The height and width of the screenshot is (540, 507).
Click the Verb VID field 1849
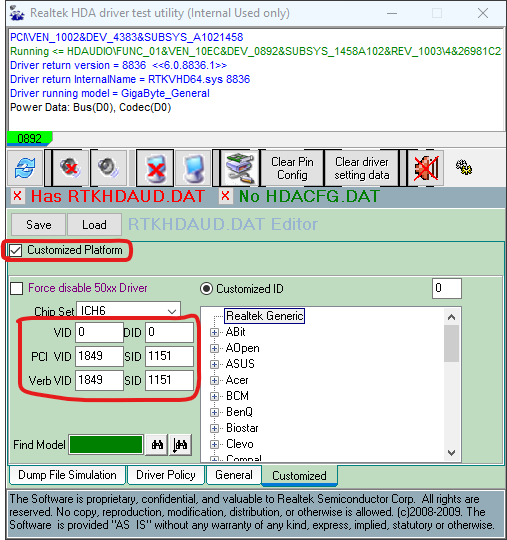99,380
